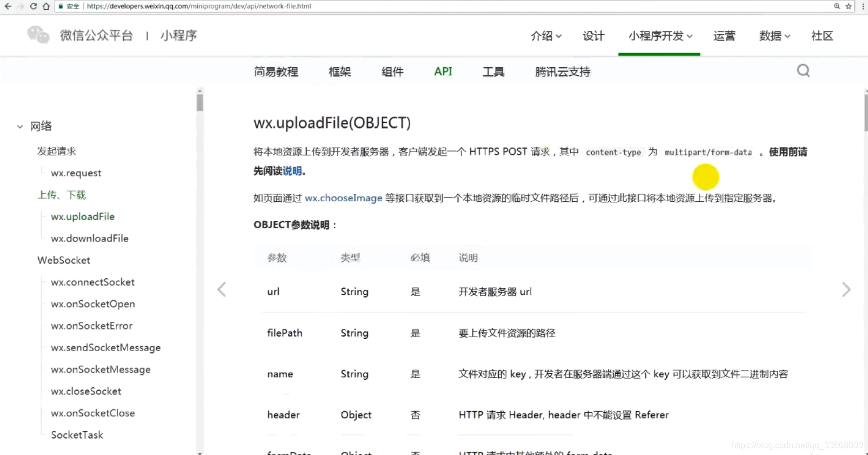Open wx.request in the sidebar
The width and height of the screenshot is (868, 455).
pos(76,173)
